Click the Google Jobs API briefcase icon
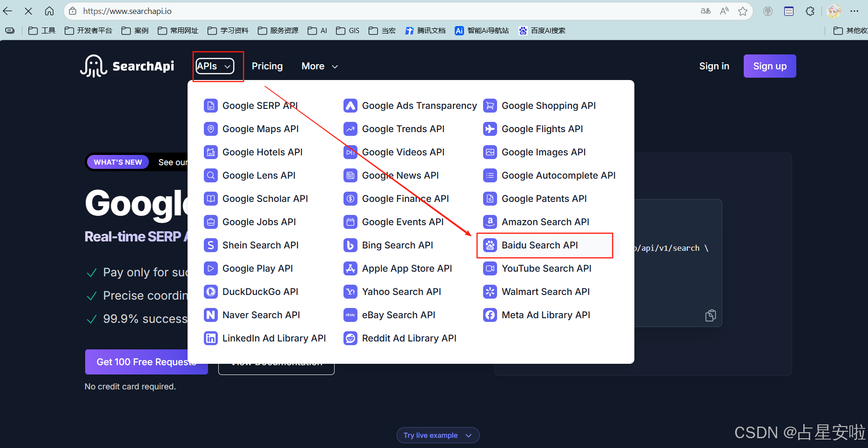This screenshot has height=448, width=868. [x=211, y=222]
